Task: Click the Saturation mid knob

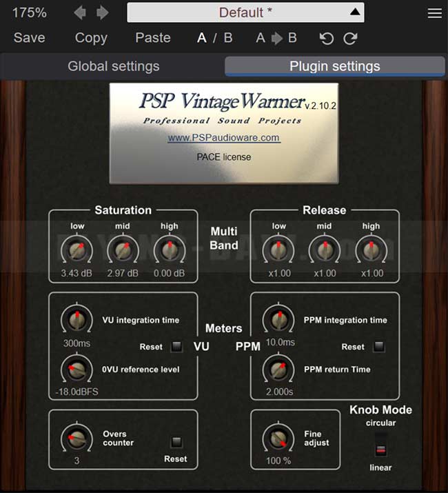Action: click(x=123, y=250)
